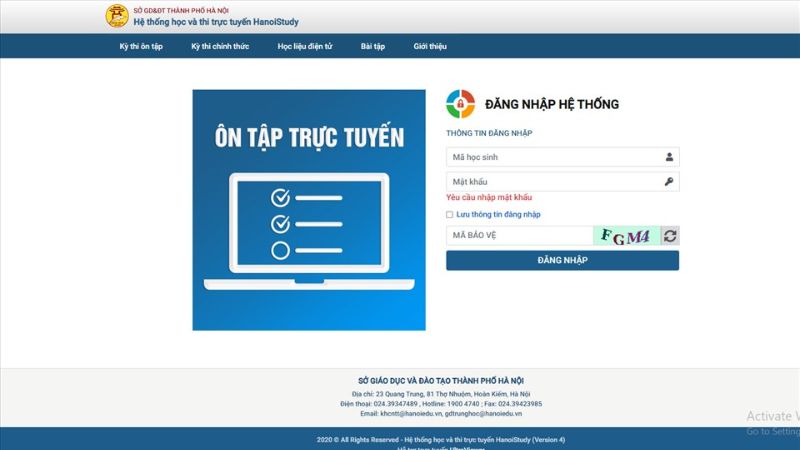Click the Điện thoại hotline footer line
The image size is (800, 450).
[x=441, y=404]
